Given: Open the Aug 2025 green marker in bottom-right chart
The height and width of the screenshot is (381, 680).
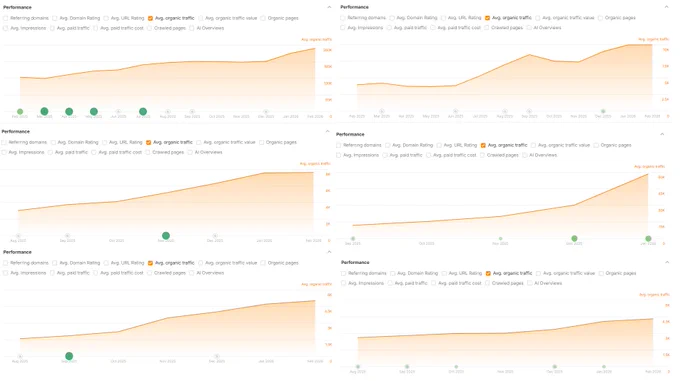Looking at the screenshot, I should (358, 367).
